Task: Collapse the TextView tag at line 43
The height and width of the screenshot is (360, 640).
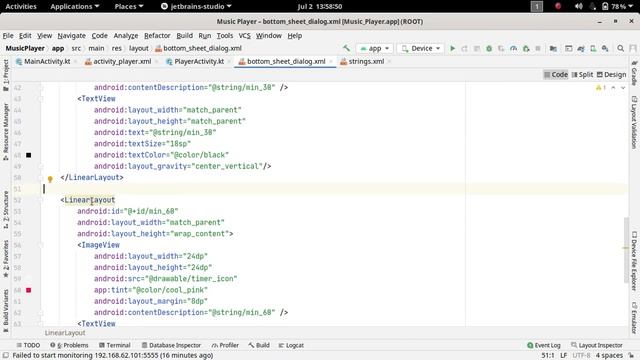Action: [x=40, y=99]
